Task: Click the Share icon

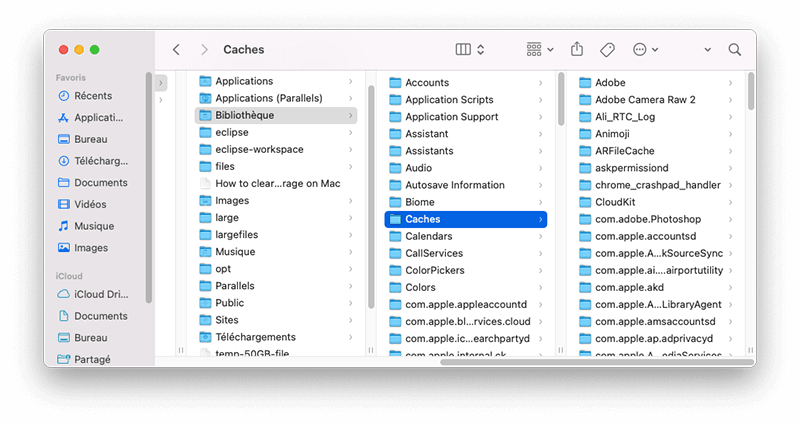Action: tap(577, 49)
